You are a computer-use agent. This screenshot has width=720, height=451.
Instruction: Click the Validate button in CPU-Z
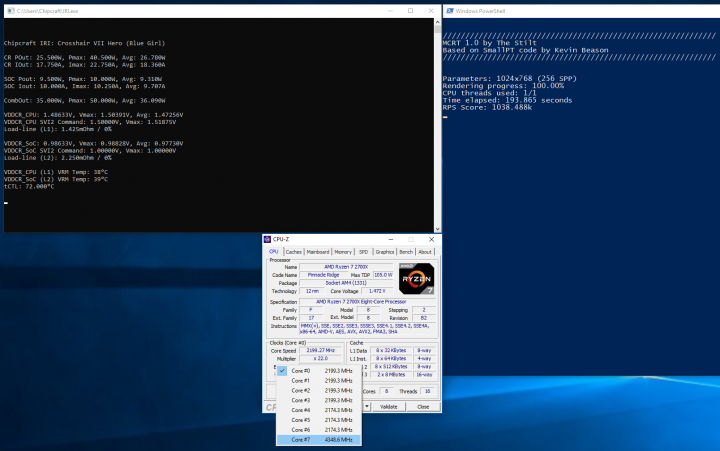tap(388, 407)
